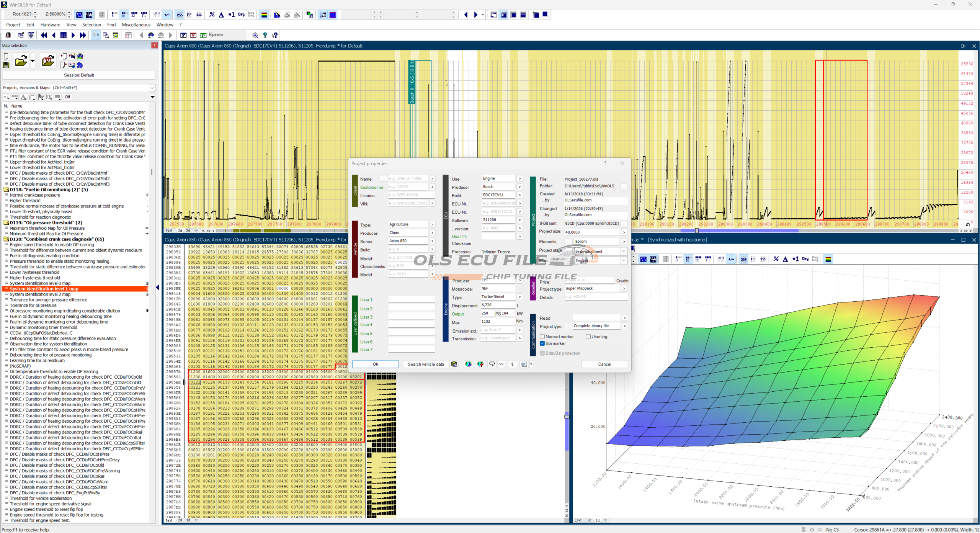Click the binoculars search icon
This screenshot has height=533, width=980.
(x=151, y=35)
